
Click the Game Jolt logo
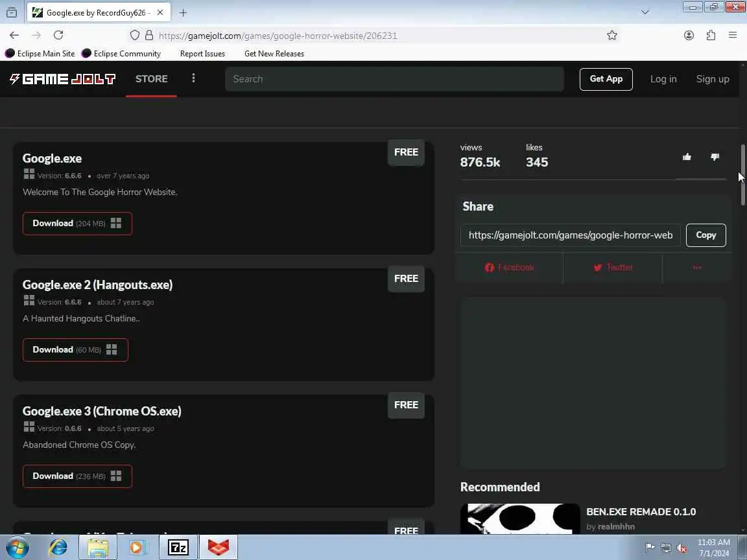coord(62,79)
